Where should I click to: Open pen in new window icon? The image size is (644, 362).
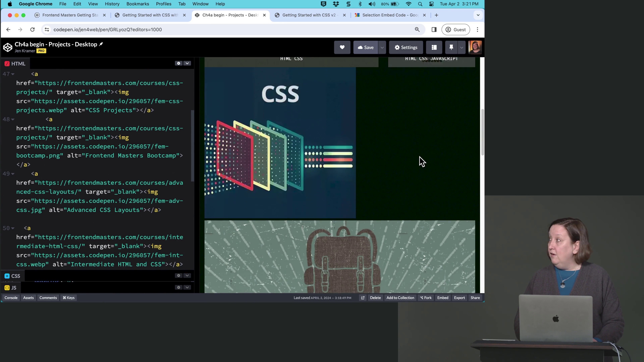click(x=363, y=297)
